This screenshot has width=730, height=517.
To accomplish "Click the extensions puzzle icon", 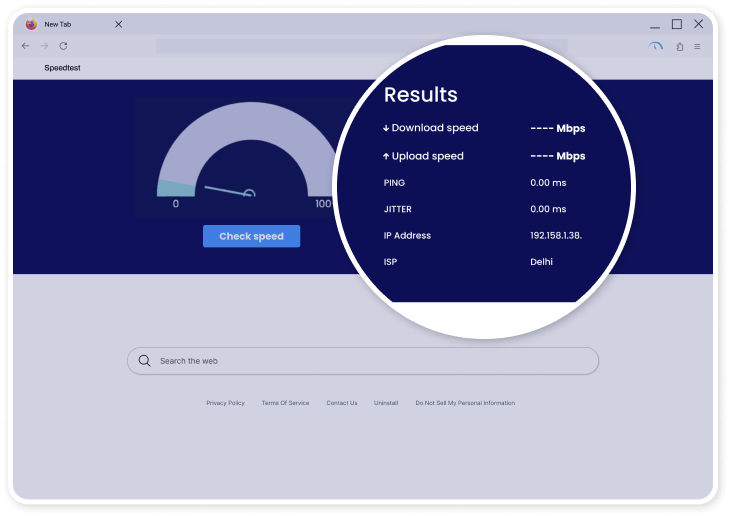I will tap(680, 47).
